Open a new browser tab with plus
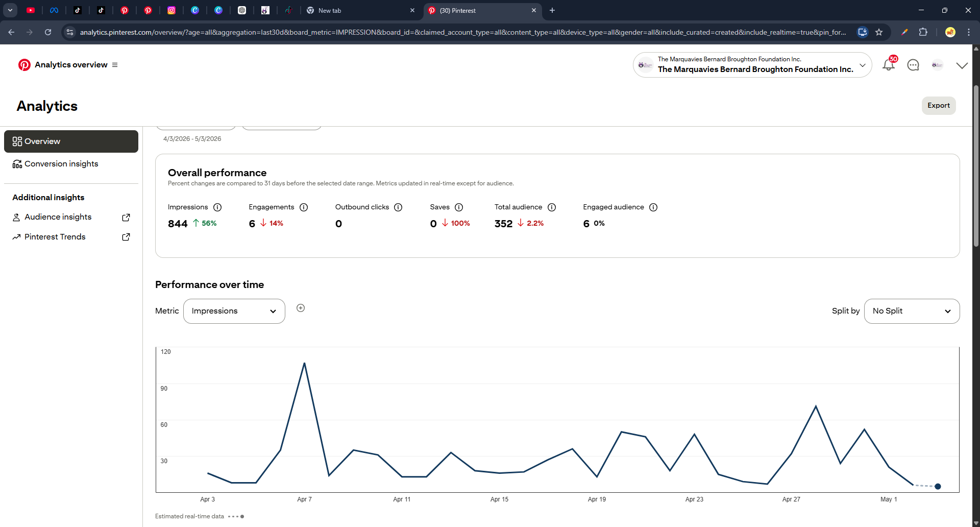The width and height of the screenshot is (980, 527). 552,10
